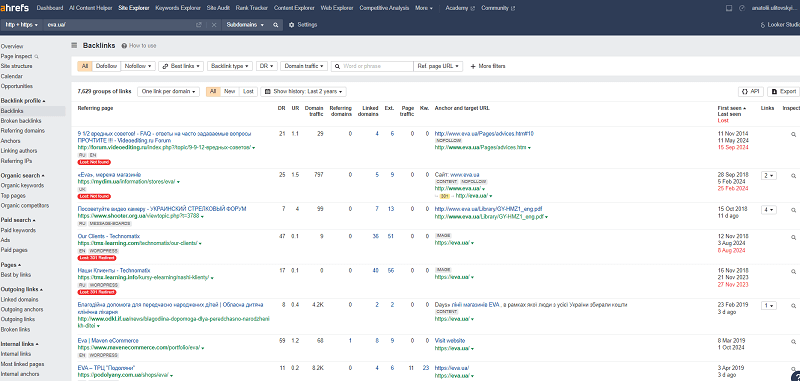Open AI Content Helper
Image resolution: width=800 pixels, height=381 pixels.
[91, 8]
